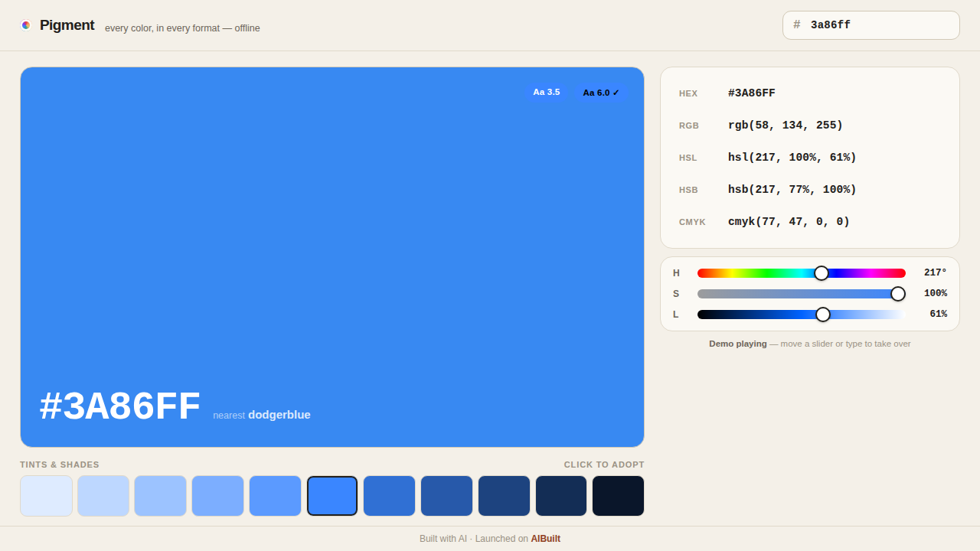Adopt the third-lightest tint swatch
980x551 pixels.
coord(161,496)
